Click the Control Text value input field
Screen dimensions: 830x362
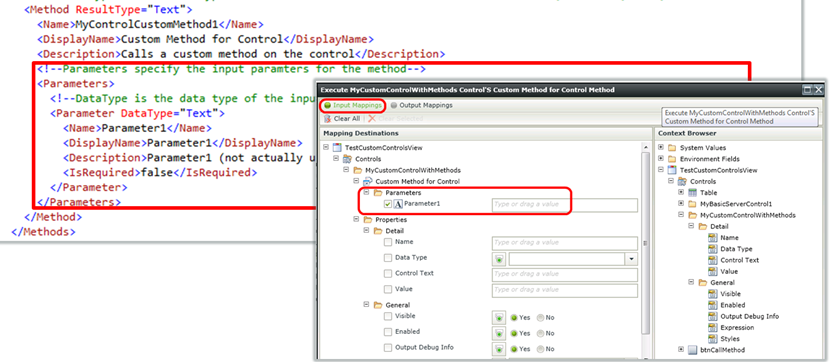(x=565, y=274)
